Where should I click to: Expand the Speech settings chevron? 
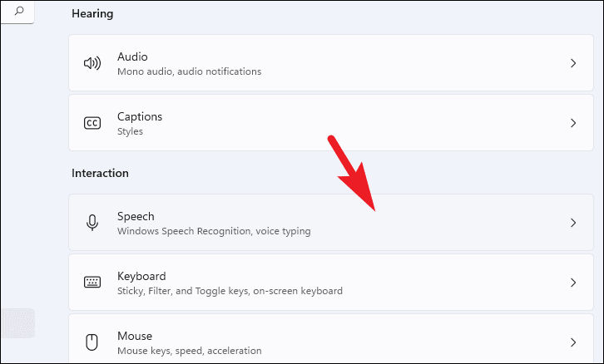point(572,223)
